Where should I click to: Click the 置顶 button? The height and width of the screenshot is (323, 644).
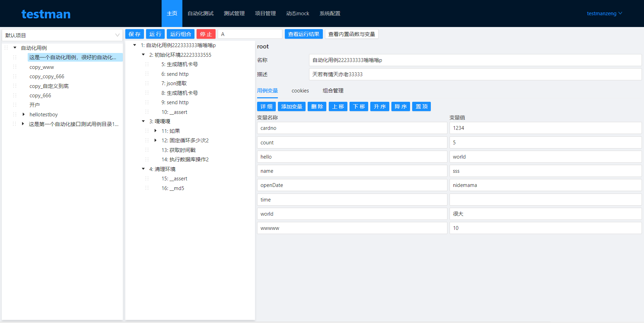(421, 106)
